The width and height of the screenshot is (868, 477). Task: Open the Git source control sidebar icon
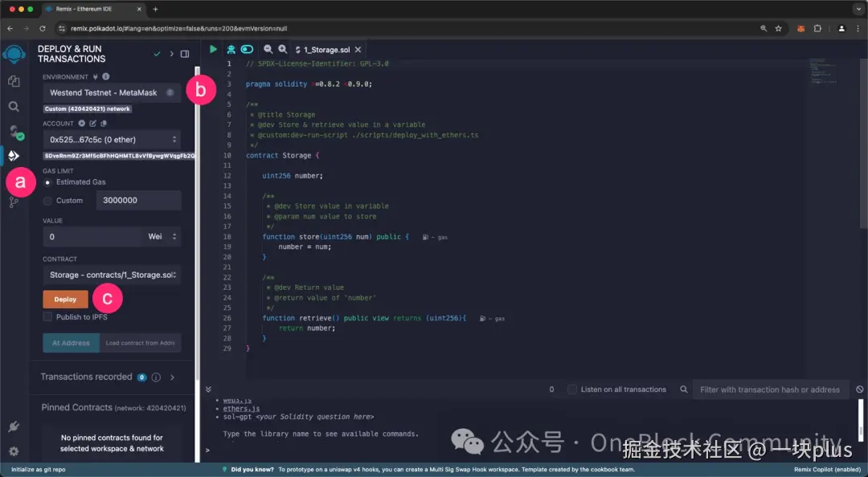click(x=14, y=202)
